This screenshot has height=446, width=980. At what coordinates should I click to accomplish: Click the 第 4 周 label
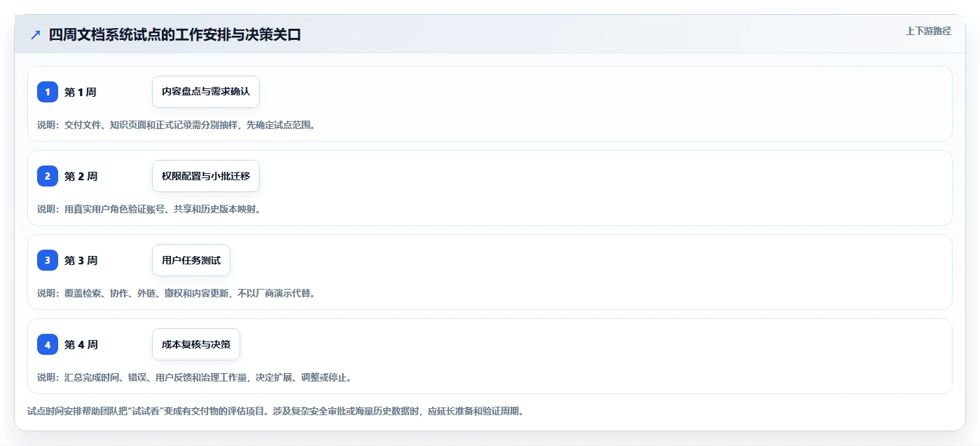coord(81,344)
